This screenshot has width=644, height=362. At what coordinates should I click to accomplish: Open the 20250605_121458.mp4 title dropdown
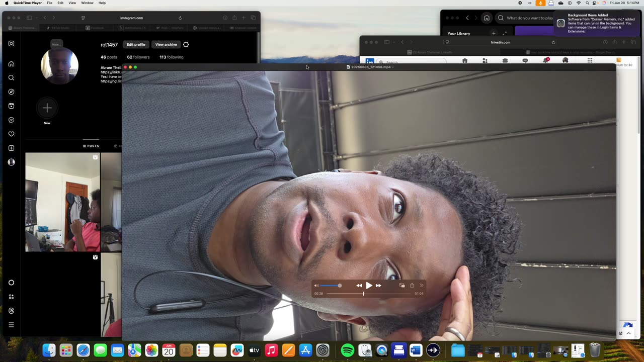click(x=373, y=67)
